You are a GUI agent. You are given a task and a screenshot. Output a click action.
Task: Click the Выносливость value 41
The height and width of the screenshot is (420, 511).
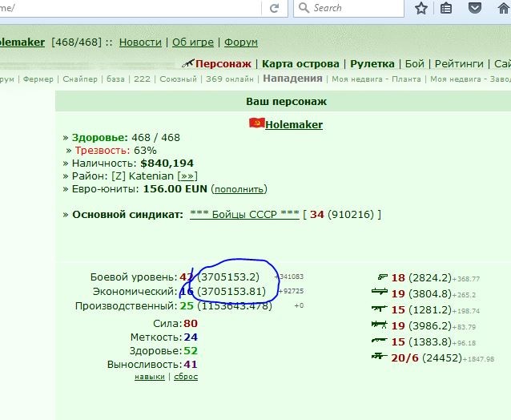coord(191,364)
